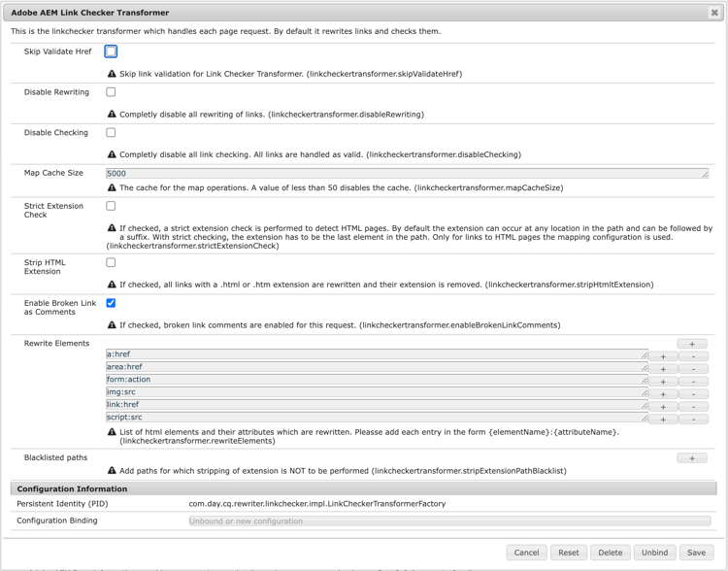Remove the form:action entry
The width and height of the screenshot is (728, 571).
pyautogui.click(x=693, y=382)
